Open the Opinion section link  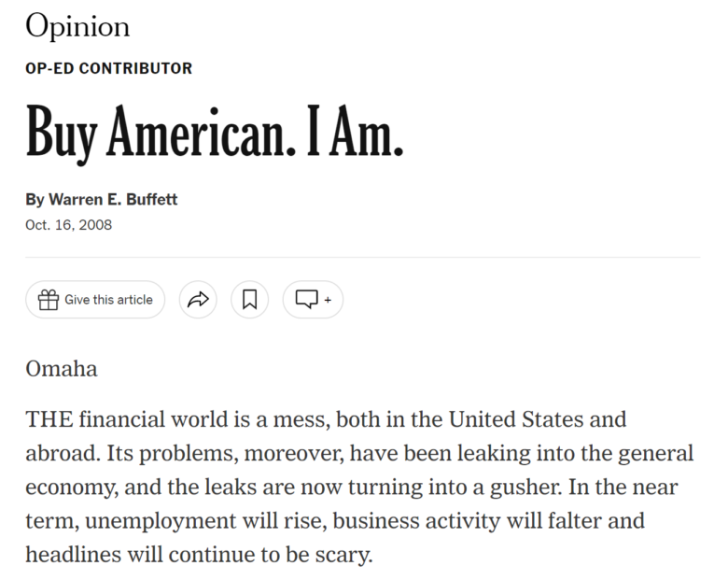point(77,26)
